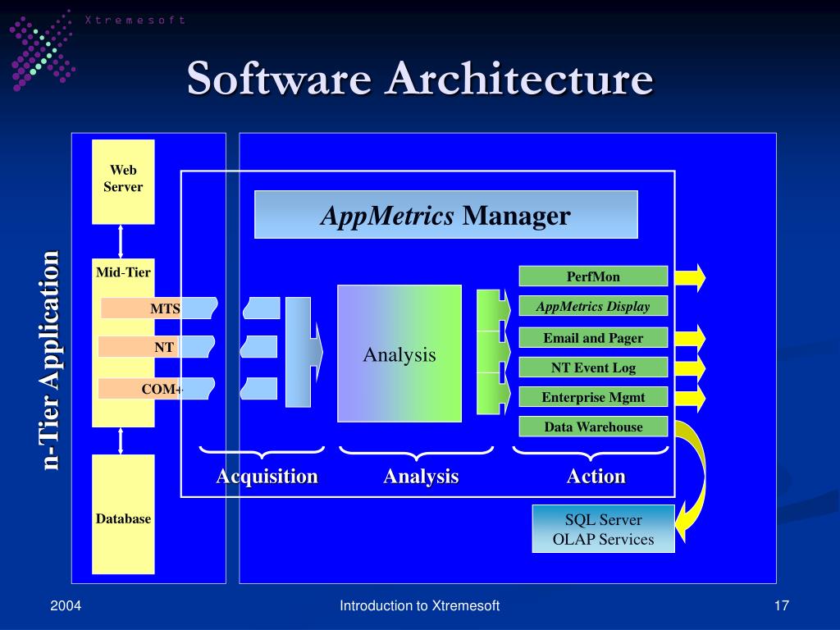Click the SQL Server OLAP Services box
This screenshot has width=840, height=630.
click(x=603, y=529)
